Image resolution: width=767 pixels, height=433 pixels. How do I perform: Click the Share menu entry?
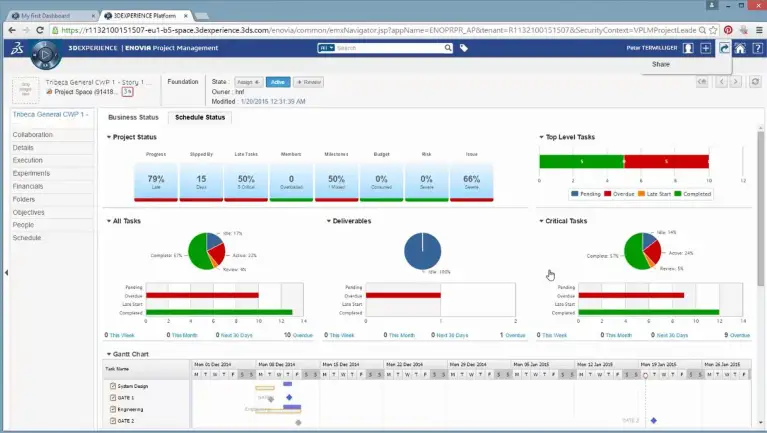tap(660, 64)
